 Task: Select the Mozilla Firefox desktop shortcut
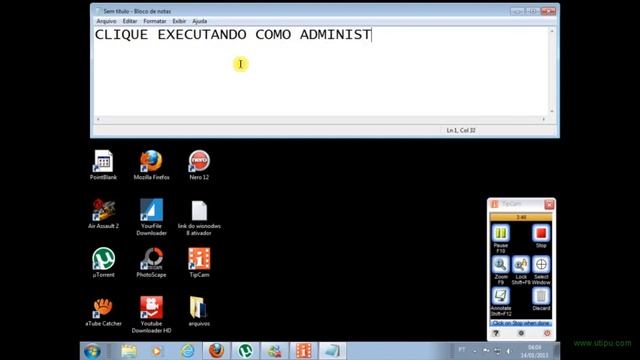(151, 165)
